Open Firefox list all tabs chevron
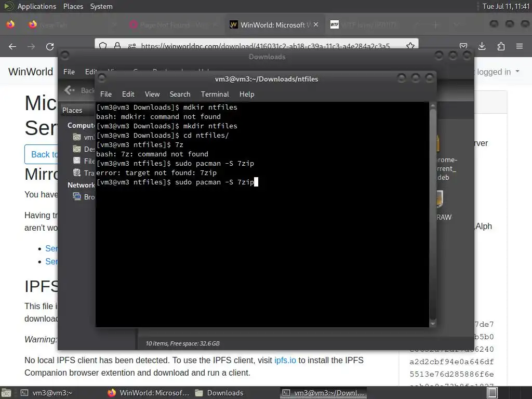This screenshot has width=532, height=399. pyautogui.click(x=456, y=25)
